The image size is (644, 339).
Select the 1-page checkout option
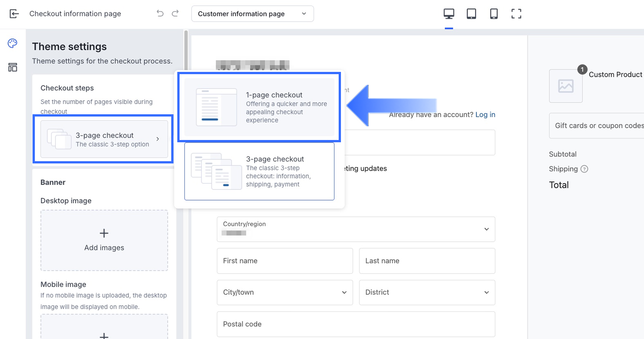[x=259, y=107]
